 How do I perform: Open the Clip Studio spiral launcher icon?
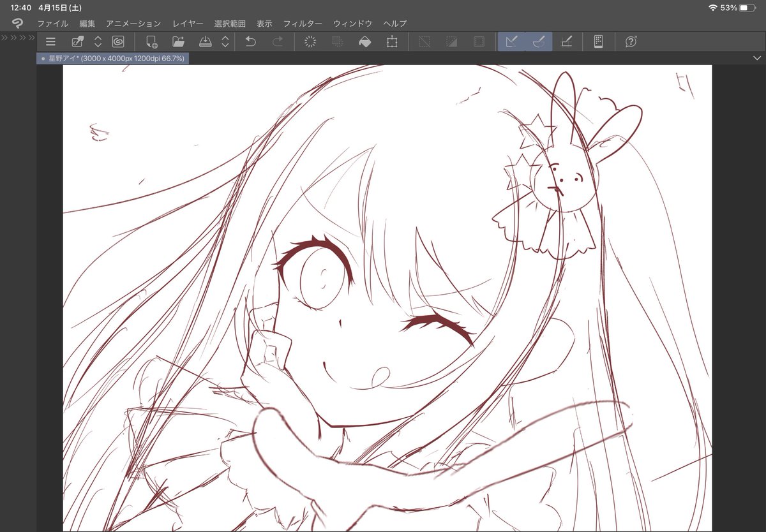click(118, 42)
